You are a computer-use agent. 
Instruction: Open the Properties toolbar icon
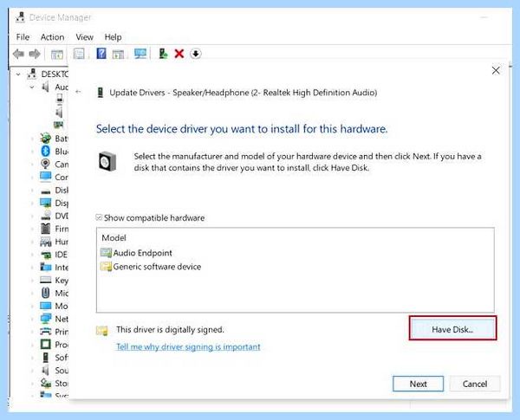tap(79, 54)
